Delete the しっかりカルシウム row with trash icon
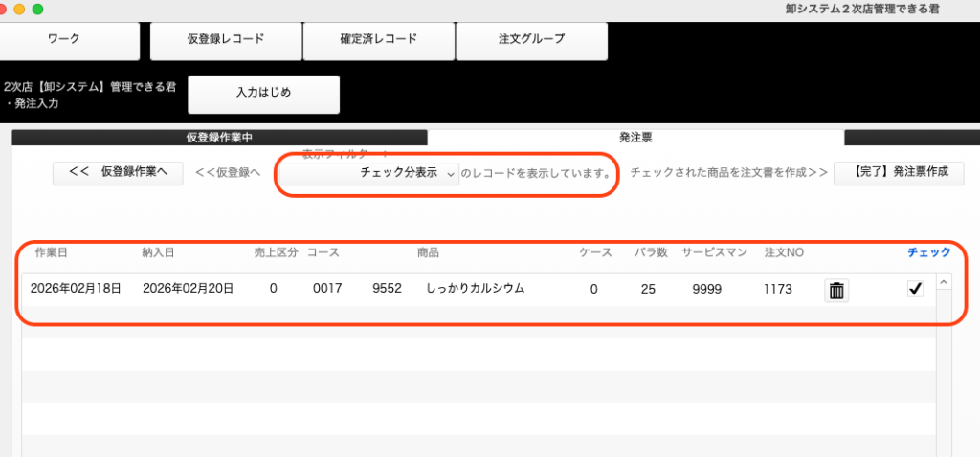Screen dimensions: 980x457 coord(836,291)
